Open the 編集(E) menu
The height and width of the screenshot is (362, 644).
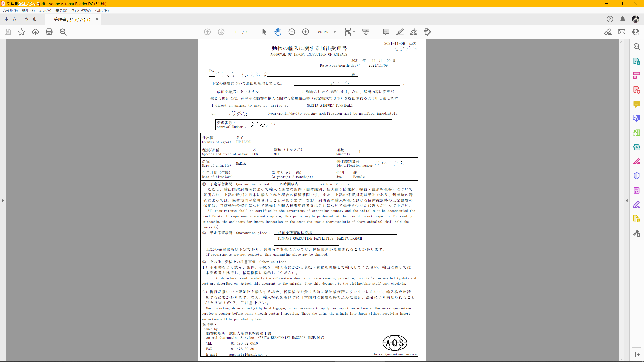(28, 11)
